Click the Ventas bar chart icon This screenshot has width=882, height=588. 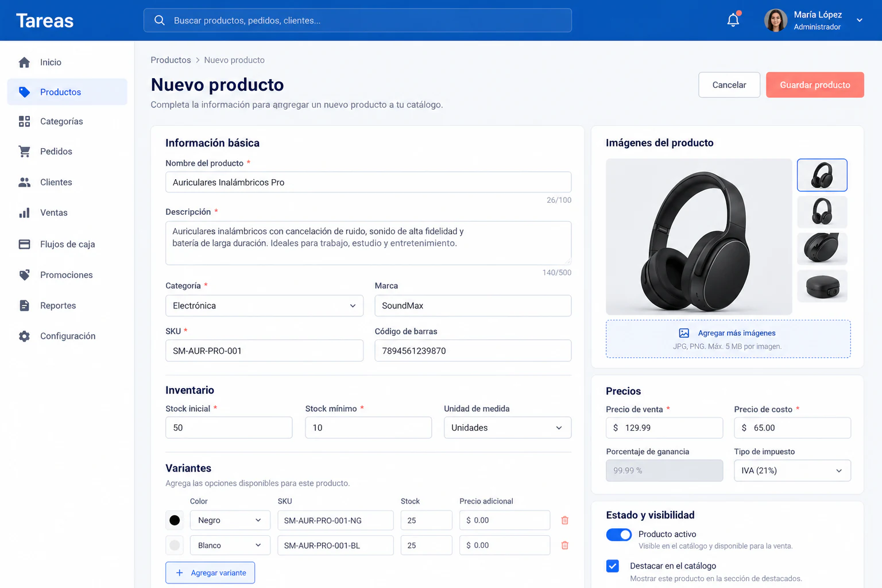click(24, 213)
